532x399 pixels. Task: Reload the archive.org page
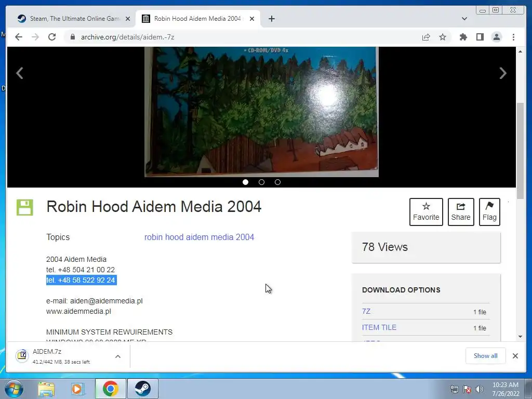pos(52,37)
